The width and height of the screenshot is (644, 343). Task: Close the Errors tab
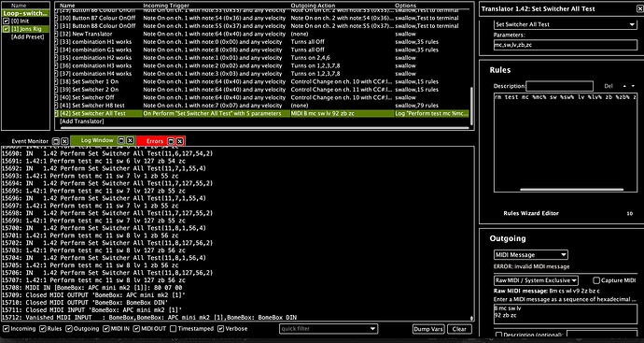pyautogui.click(x=179, y=141)
